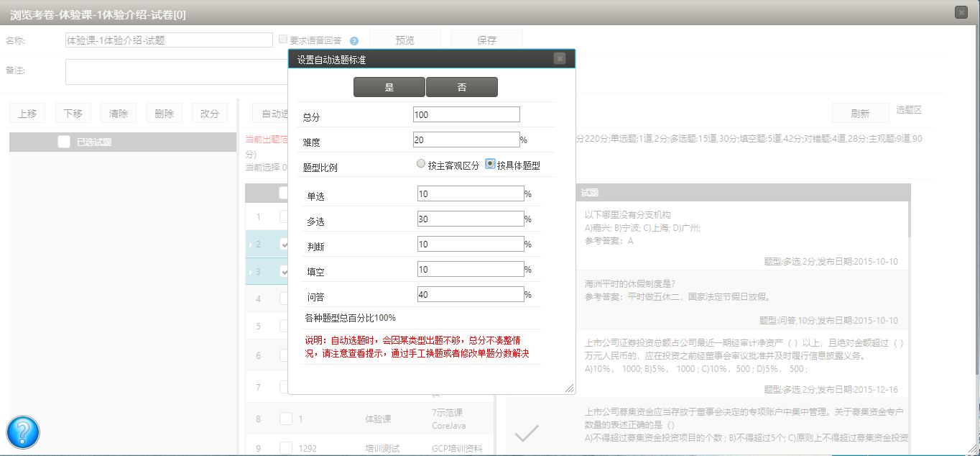
Task: Tick the checkbox in row 8
Action: (286, 419)
